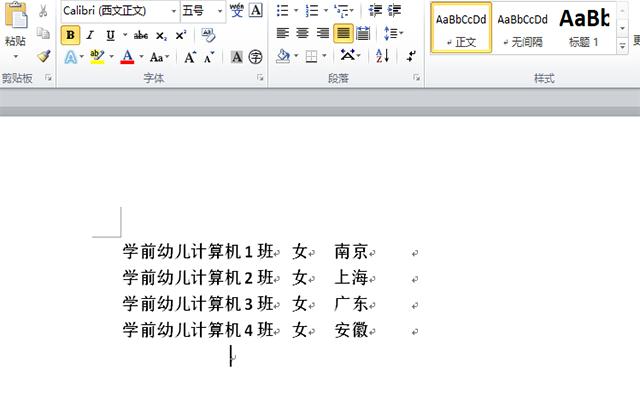
Task: Center align text
Action: tap(302, 33)
